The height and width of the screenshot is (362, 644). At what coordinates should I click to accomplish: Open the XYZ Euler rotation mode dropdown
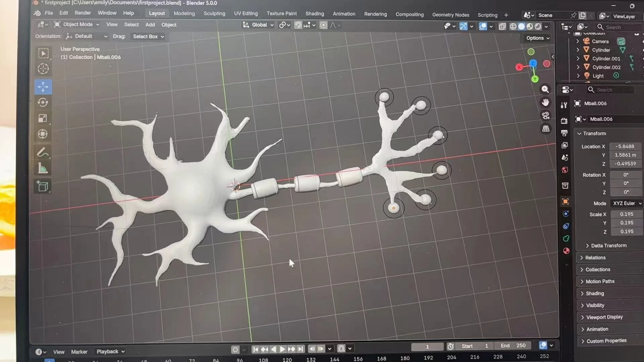click(627, 203)
